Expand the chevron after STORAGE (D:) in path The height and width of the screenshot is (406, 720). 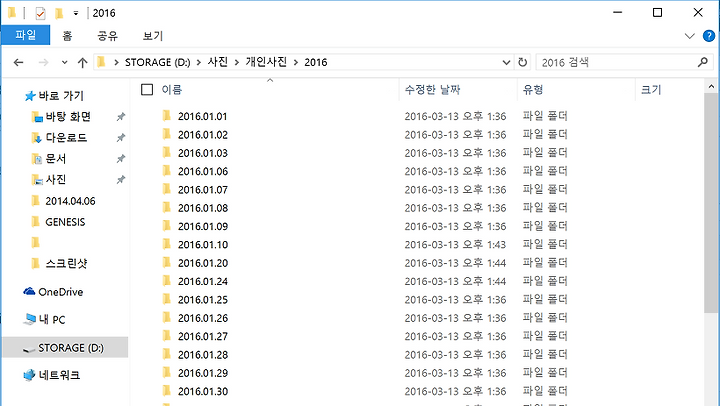[199, 62]
